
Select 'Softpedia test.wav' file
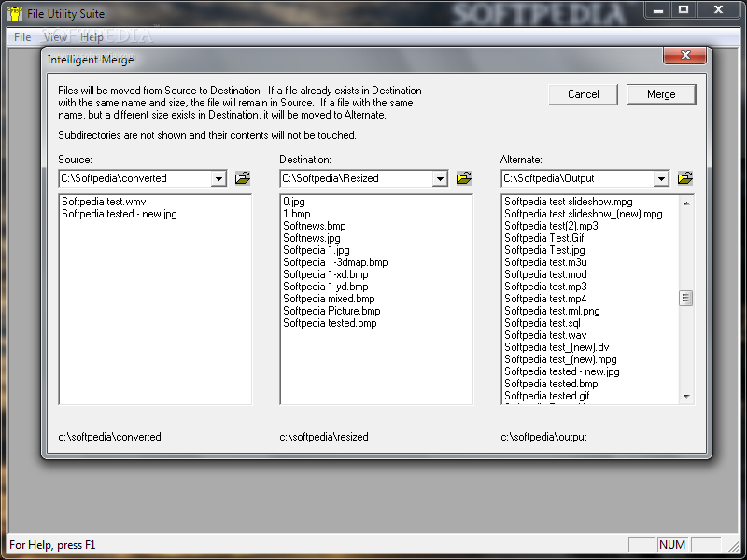pyautogui.click(x=545, y=335)
